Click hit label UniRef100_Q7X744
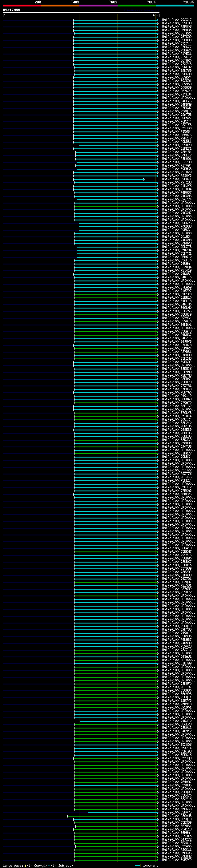 [x=177, y=43]
